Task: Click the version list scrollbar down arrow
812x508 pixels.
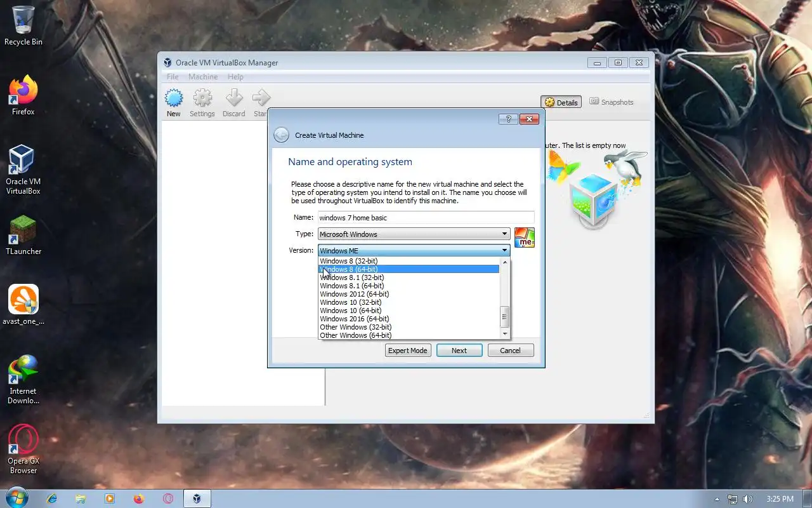Action: coord(505,334)
